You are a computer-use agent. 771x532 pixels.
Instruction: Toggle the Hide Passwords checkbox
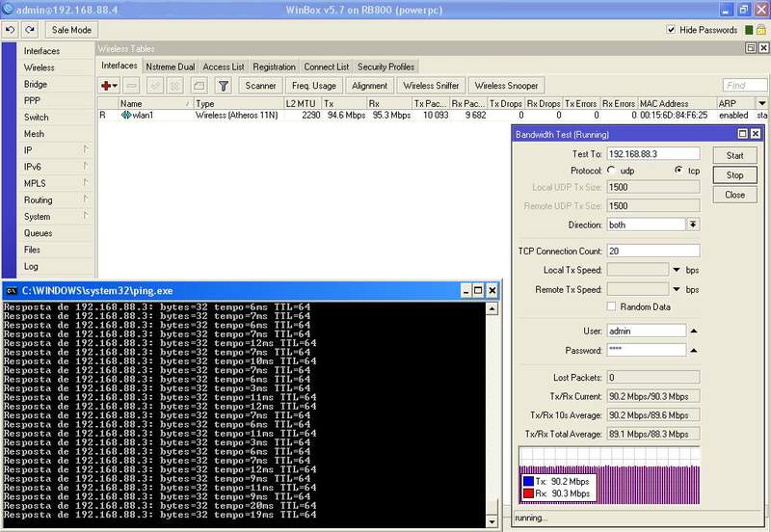671,30
